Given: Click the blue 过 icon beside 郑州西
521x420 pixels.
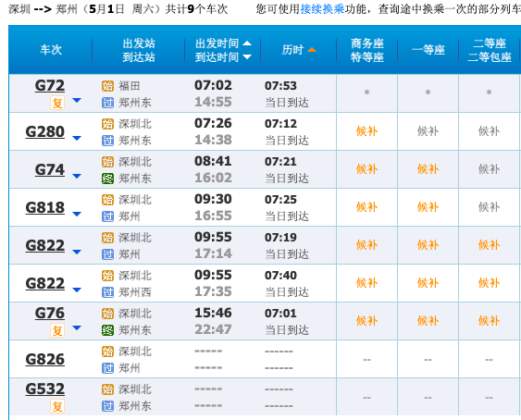Looking at the screenshot, I should [107, 292].
